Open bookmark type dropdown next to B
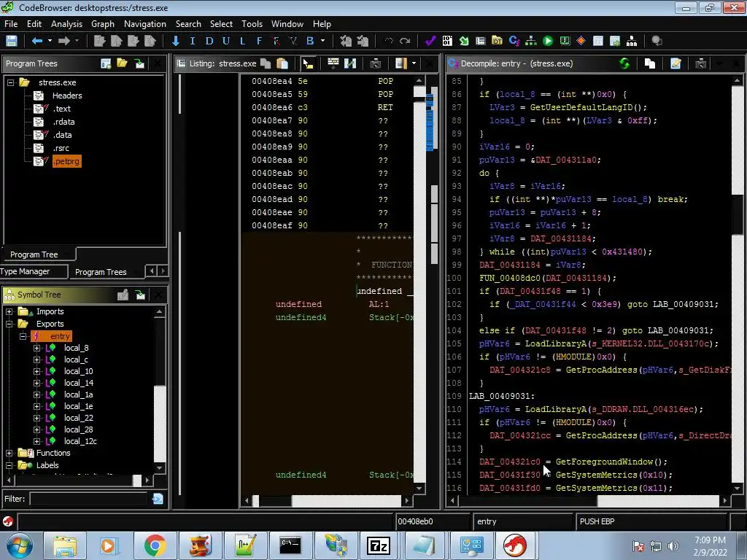 [323, 41]
